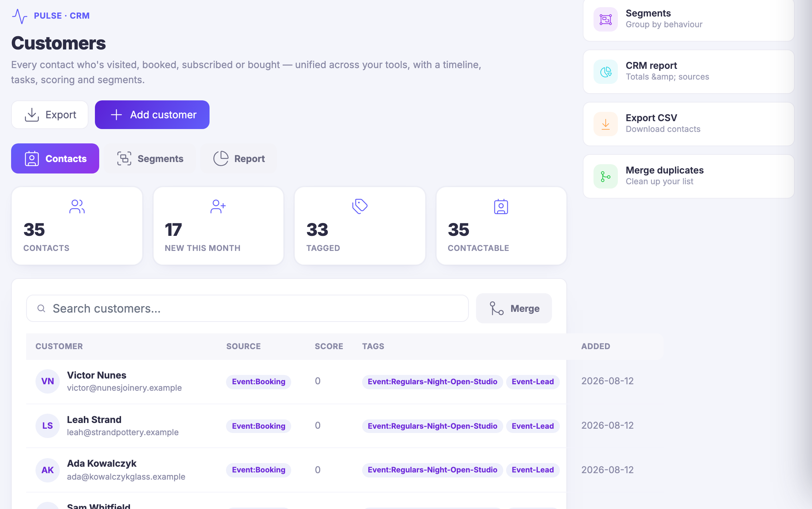This screenshot has width=812, height=509.
Task: Click the Customer column header
Action: coord(59,346)
